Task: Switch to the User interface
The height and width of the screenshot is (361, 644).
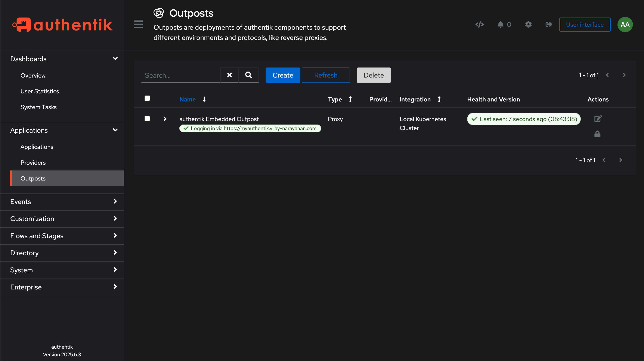Action: click(585, 25)
